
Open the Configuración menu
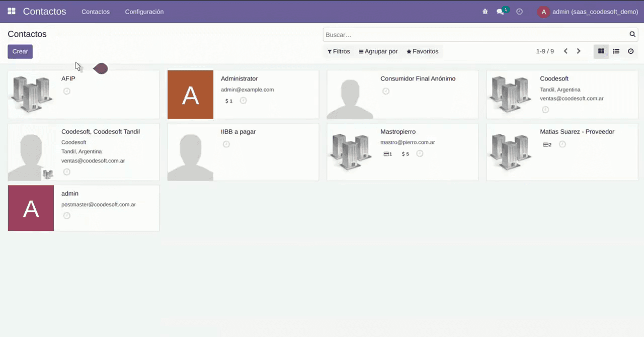click(144, 12)
